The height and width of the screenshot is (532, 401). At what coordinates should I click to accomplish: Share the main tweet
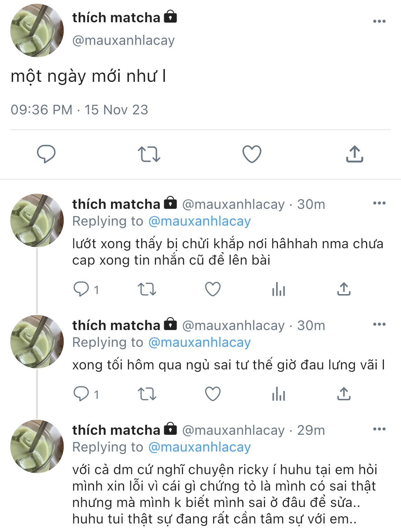point(354,154)
